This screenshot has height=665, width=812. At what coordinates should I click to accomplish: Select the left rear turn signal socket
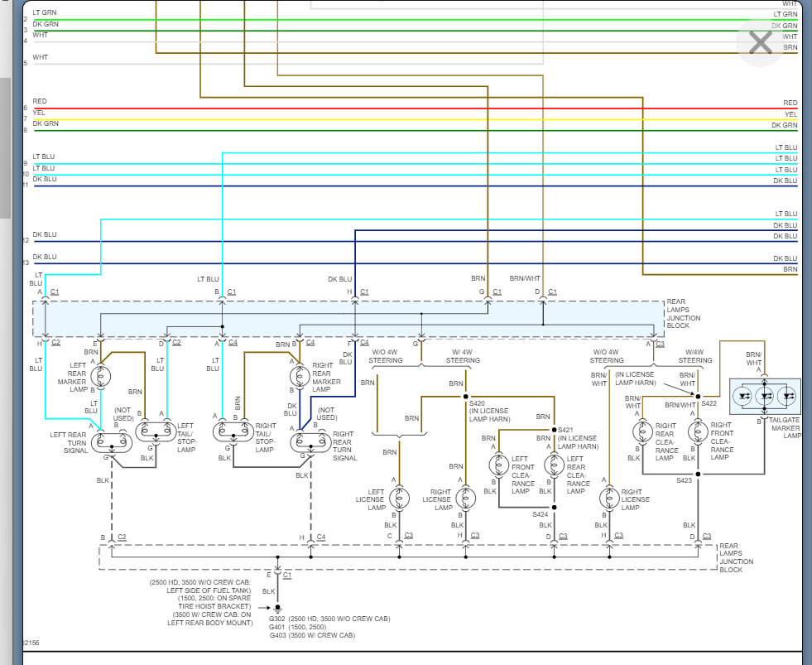click(112, 442)
